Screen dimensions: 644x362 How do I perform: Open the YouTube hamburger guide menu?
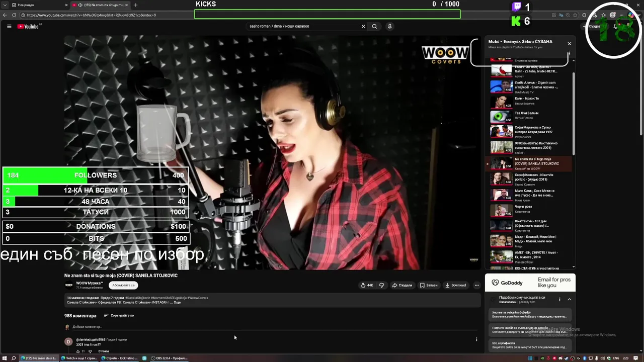click(9, 27)
